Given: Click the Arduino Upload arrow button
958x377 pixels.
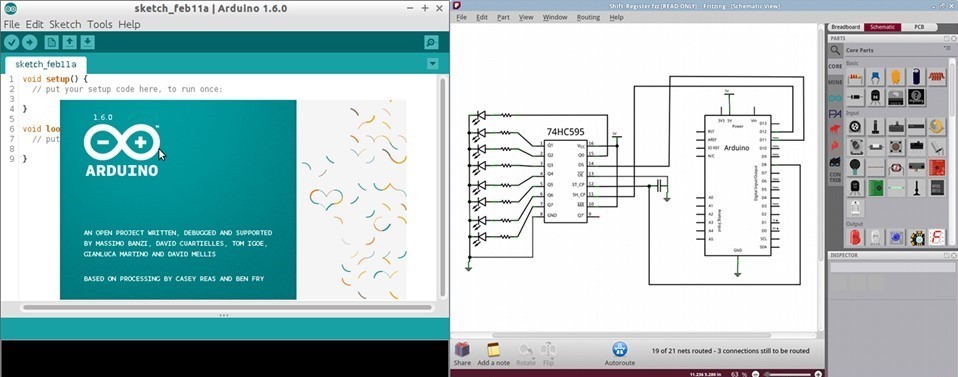Looking at the screenshot, I should point(29,42).
